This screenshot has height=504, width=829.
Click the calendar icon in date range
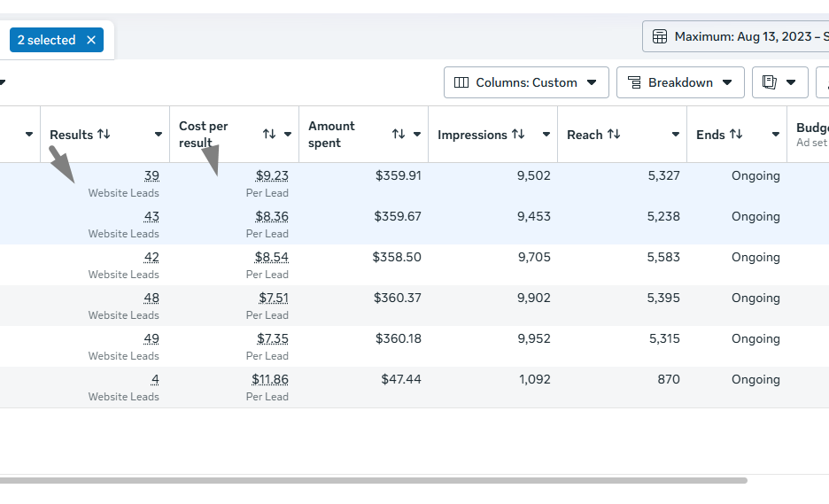pyautogui.click(x=660, y=36)
